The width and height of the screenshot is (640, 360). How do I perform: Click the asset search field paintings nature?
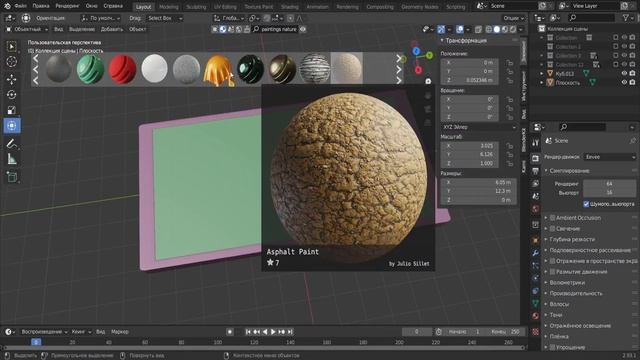click(276, 29)
